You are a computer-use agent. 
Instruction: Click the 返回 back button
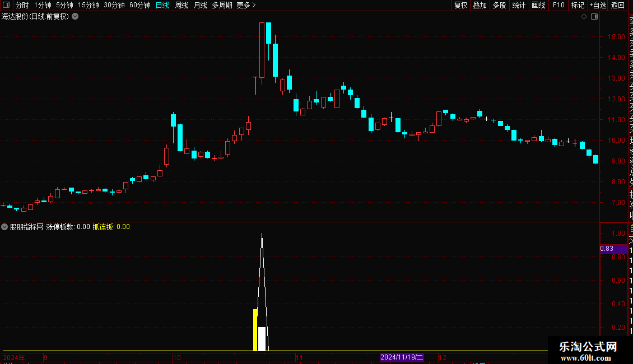[618, 5]
